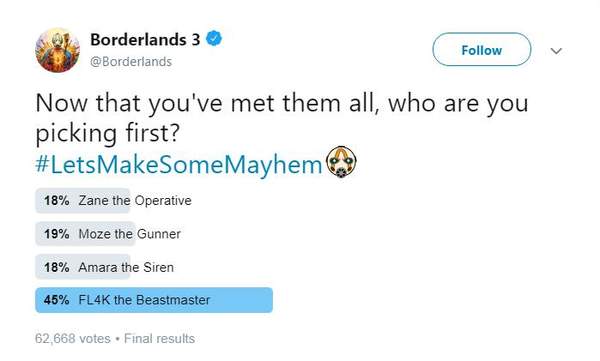Open the Borderlands 3 display name
The height and width of the screenshot is (361, 600).
tap(145, 39)
